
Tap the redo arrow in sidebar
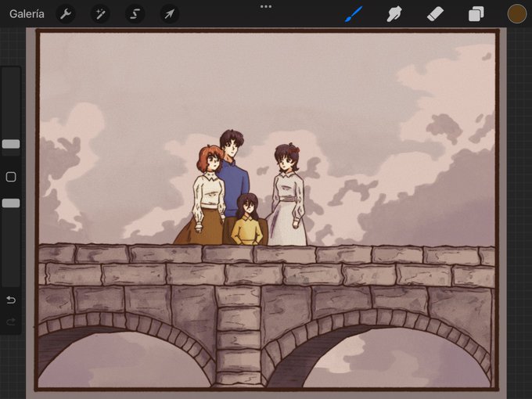click(x=11, y=321)
